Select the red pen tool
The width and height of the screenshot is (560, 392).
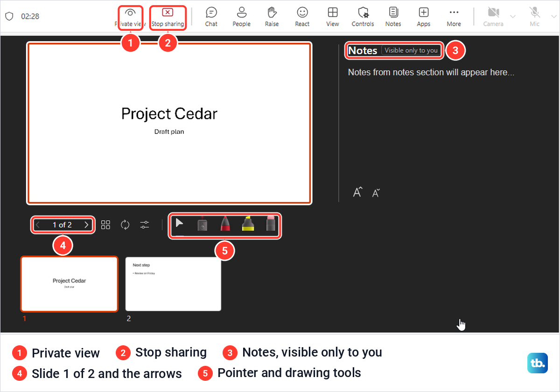click(x=225, y=224)
